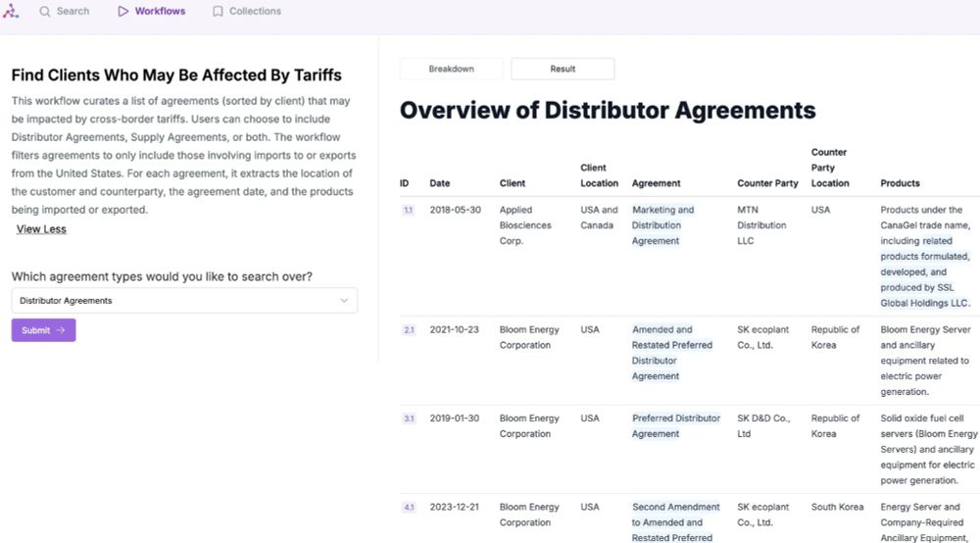Screen dimensions: 980x543
Task: Switch to the Breakdown tab
Action: (x=451, y=69)
